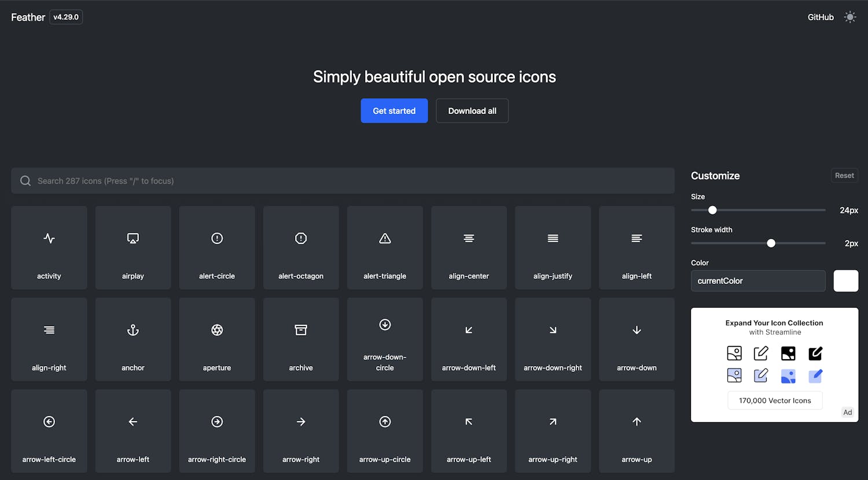868x480 pixels.
Task: Select the arrow-down-circle icon
Action: [x=385, y=339]
